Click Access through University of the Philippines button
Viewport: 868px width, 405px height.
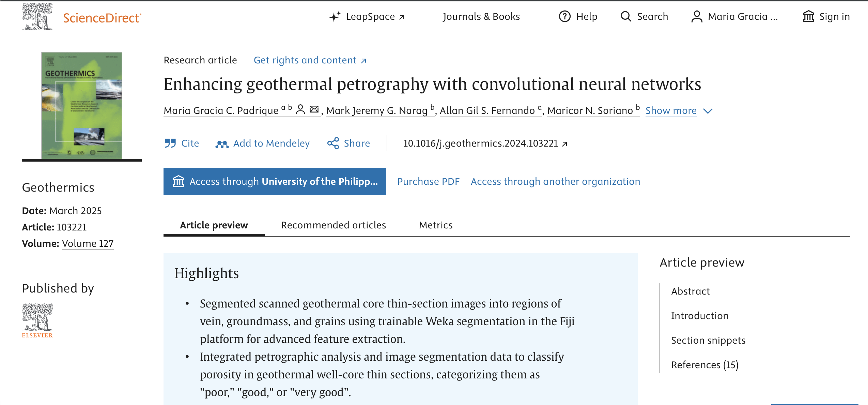(x=275, y=181)
